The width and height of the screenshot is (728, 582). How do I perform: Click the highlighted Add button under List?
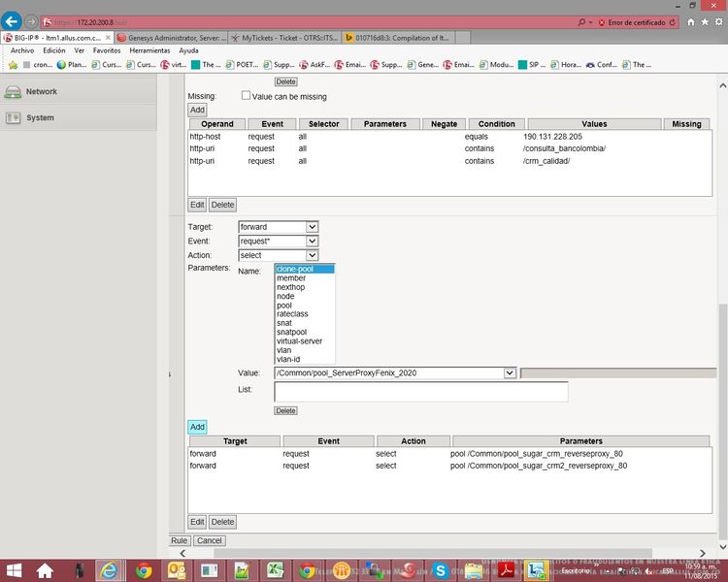[x=197, y=427]
